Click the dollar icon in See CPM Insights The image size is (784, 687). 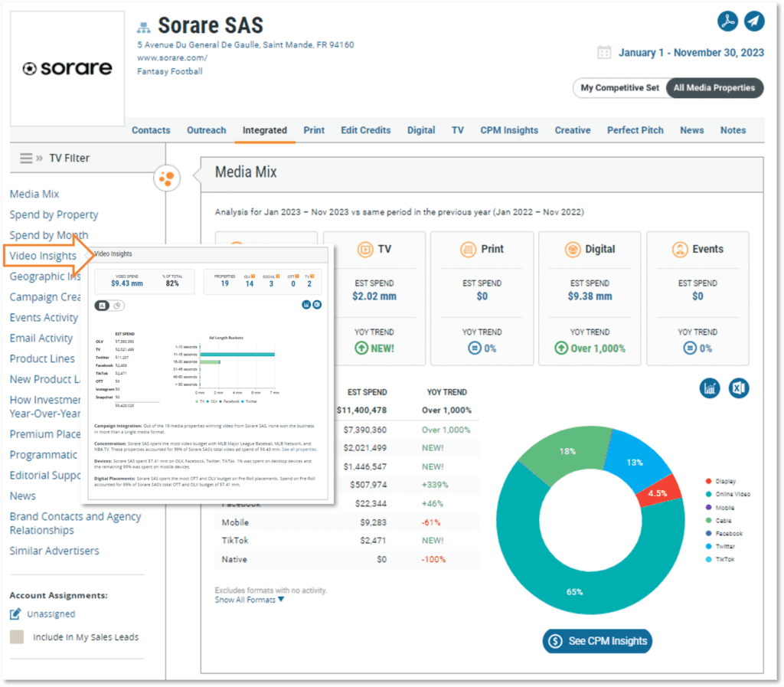pos(555,641)
